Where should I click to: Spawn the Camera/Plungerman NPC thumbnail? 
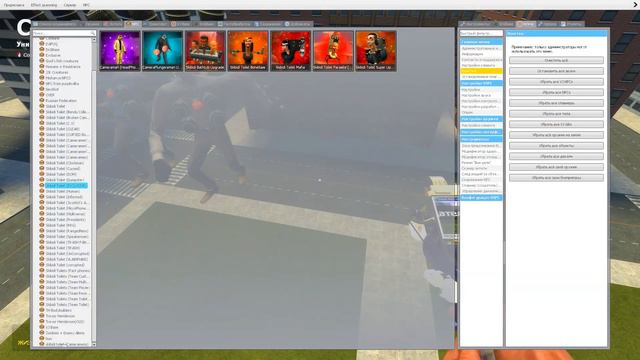pos(162,51)
